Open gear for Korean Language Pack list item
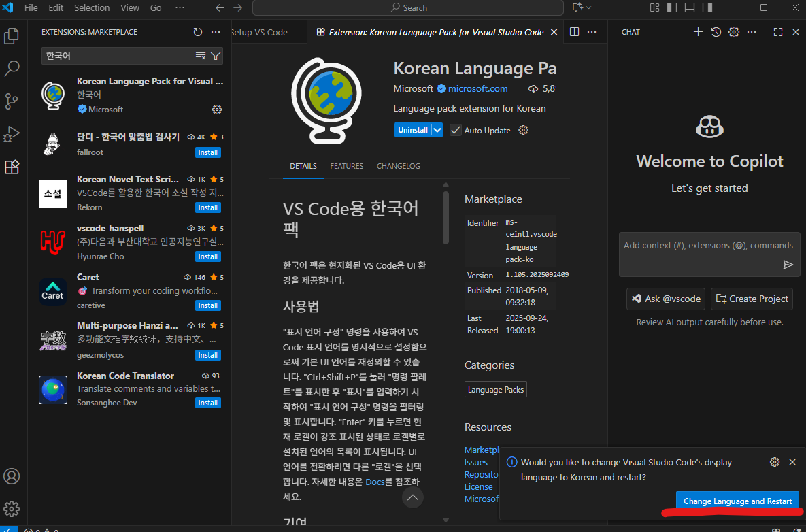This screenshot has width=806, height=532. pyautogui.click(x=217, y=110)
